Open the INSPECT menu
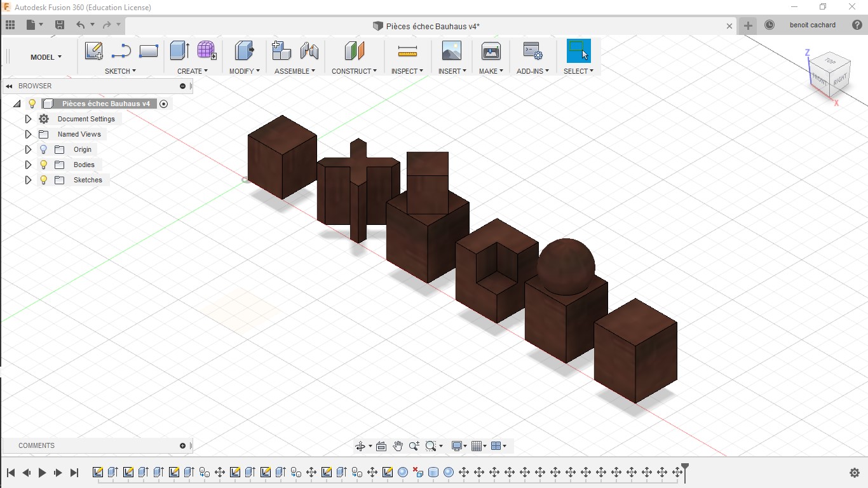Viewport: 868px width, 488px height. [407, 71]
